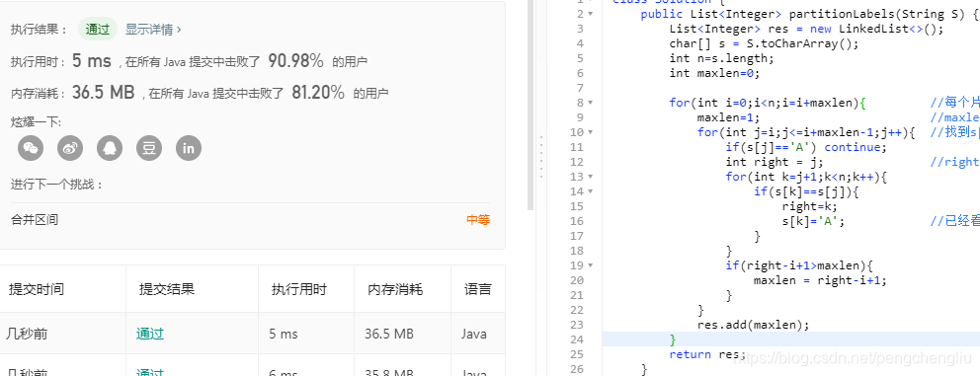Screen dimensions: 980x376
Task: Click 内存消耗 column header
Action: (395, 289)
